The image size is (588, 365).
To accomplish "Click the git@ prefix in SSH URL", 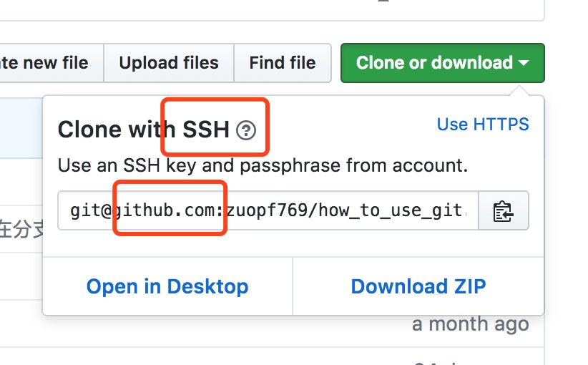I will pyautogui.click(x=92, y=211).
